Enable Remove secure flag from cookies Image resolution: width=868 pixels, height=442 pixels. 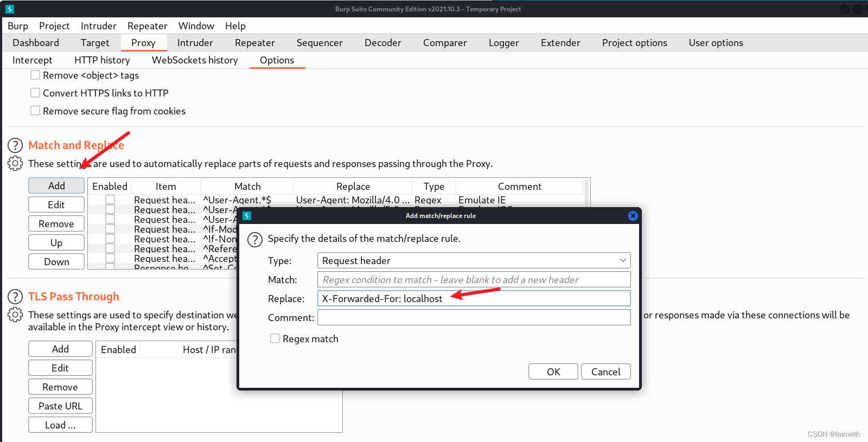[35, 111]
